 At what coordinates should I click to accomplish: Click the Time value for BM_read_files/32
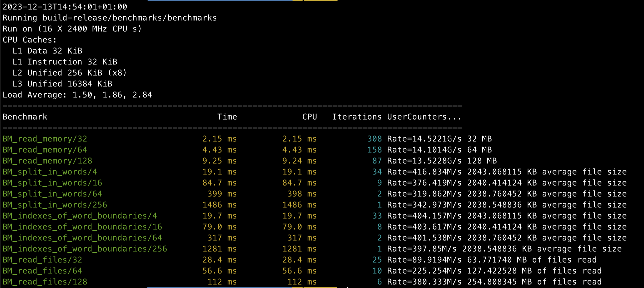[220, 260]
